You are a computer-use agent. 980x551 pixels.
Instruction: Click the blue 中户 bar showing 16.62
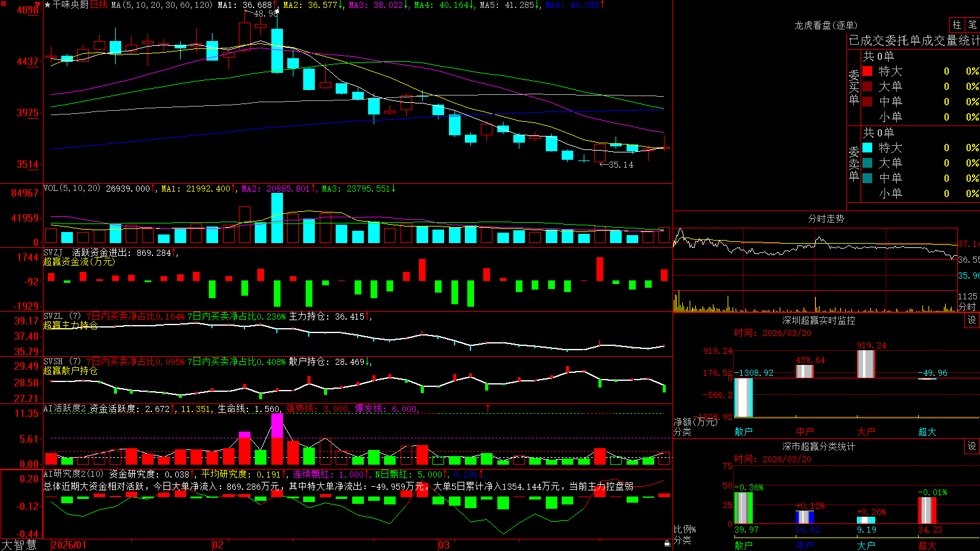click(805, 517)
